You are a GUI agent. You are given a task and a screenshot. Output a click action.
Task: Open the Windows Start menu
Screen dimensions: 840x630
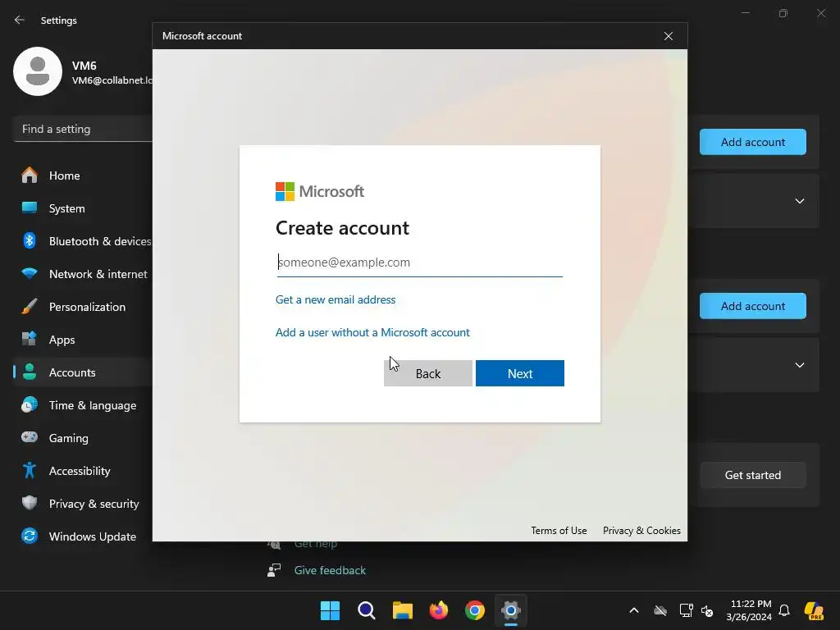click(x=330, y=610)
